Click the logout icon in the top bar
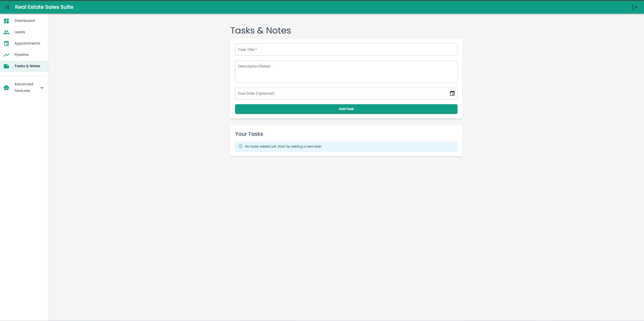This screenshot has height=321, width=644. [634, 7]
